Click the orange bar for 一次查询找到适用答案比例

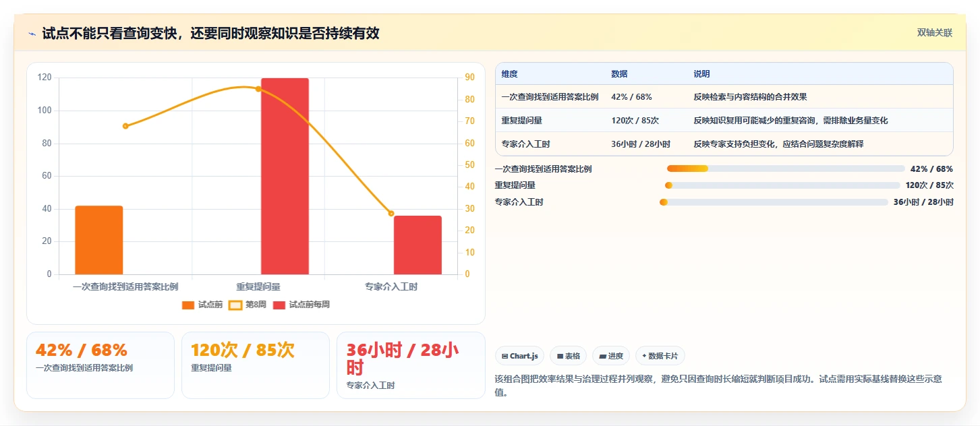[99, 240]
